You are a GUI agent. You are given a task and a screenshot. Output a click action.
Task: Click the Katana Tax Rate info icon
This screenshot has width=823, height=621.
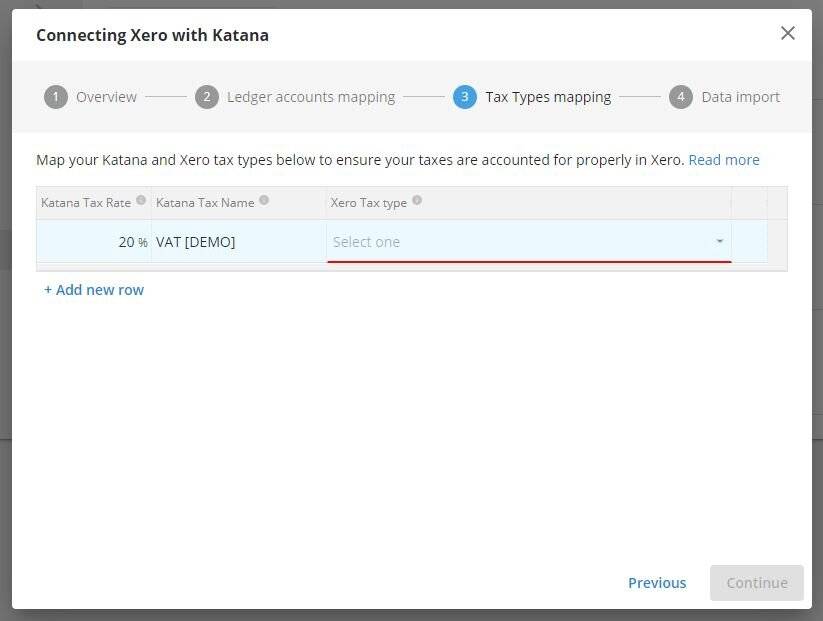(x=141, y=200)
